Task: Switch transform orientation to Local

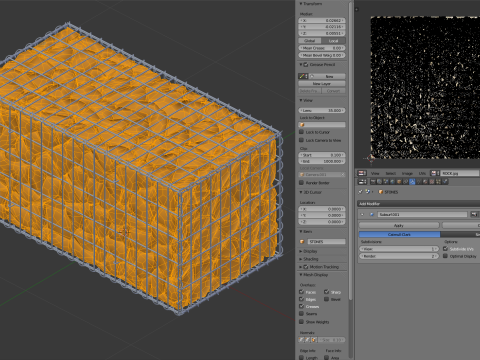Action: pyautogui.click(x=333, y=41)
